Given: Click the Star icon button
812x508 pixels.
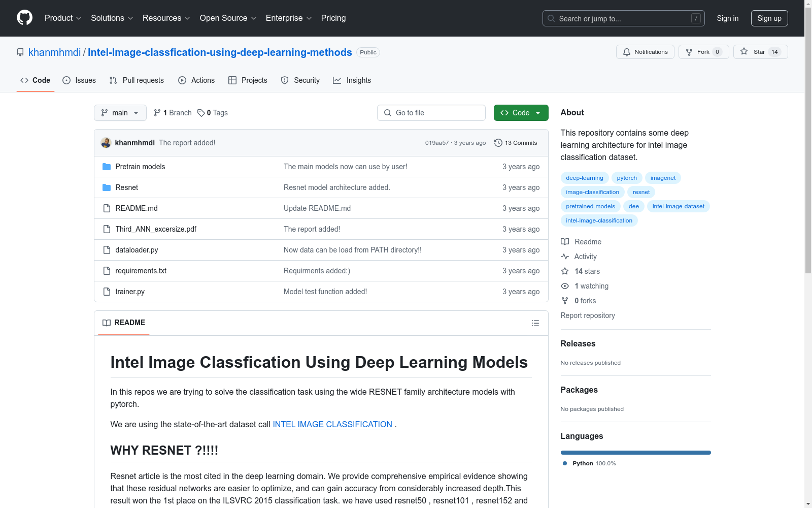Looking at the screenshot, I should coord(744,51).
